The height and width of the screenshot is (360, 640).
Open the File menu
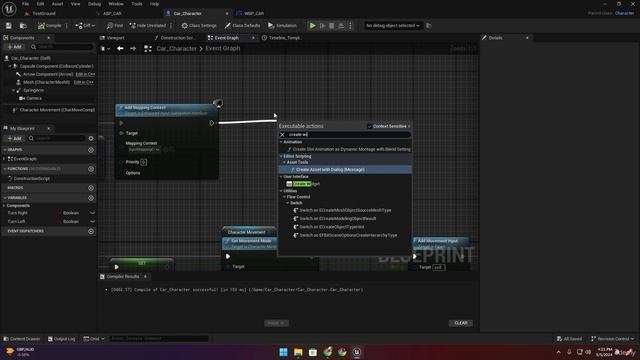click(x=25, y=4)
